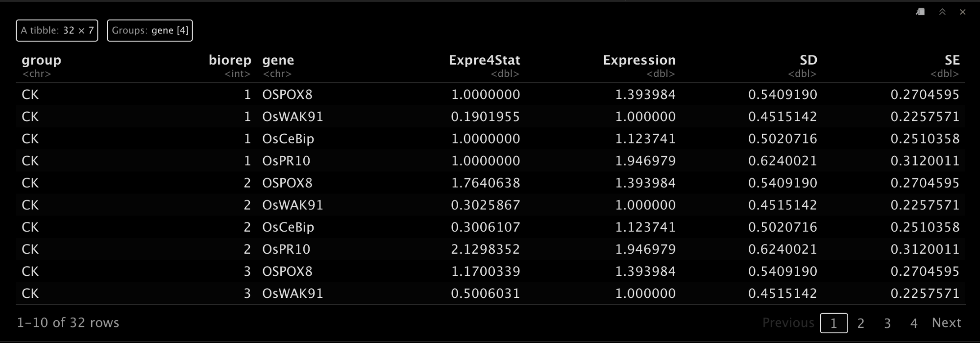This screenshot has height=343, width=980.
Task: Select the 'Groups: gene [4]' tab
Action: pyautogui.click(x=150, y=30)
